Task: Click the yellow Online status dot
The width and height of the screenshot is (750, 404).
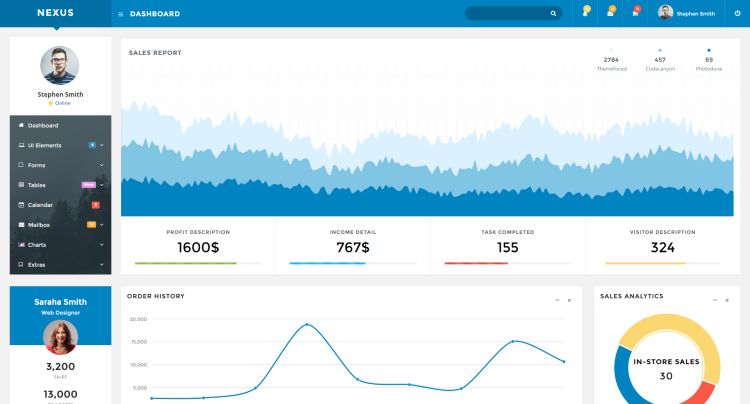Action: (50, 103)
